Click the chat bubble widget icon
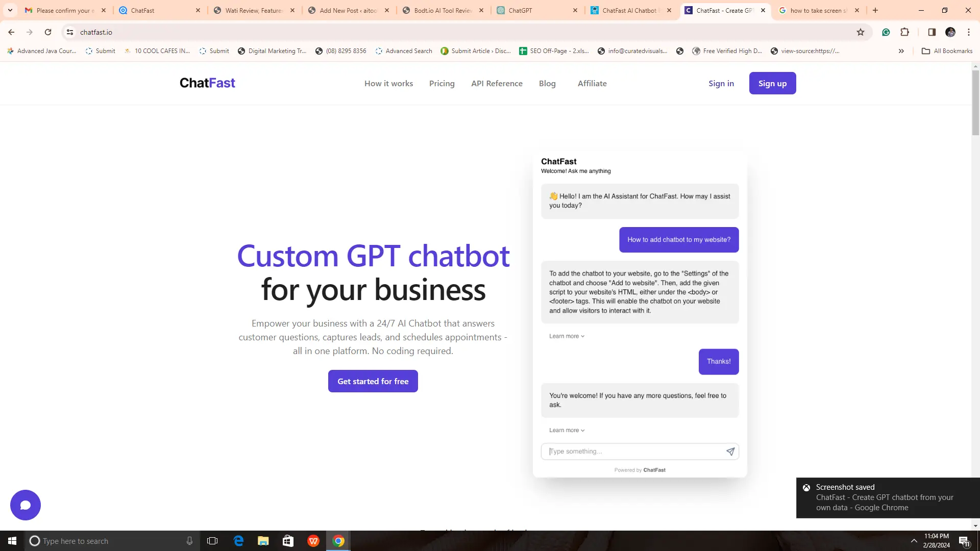This screenshot has height=551, width=980. pyautogui.click(x=26, y=505)
